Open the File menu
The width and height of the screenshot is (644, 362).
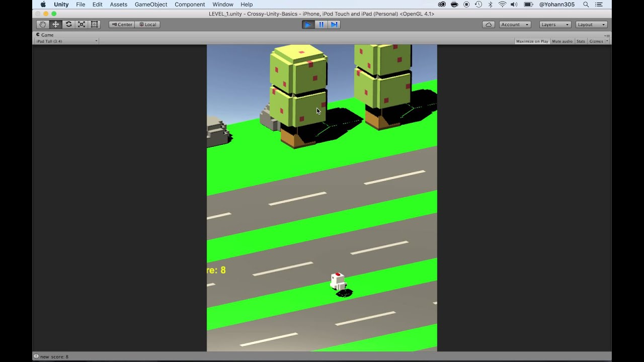80,5
